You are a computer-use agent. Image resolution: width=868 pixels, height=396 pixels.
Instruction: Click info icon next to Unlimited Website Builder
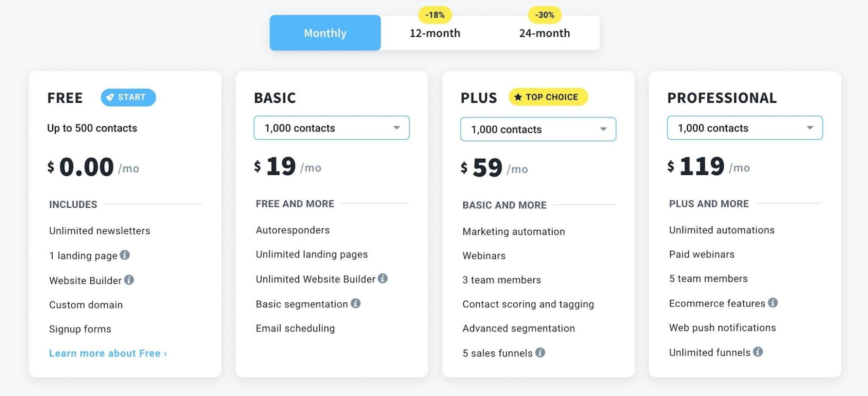click(x=383, y=278)
